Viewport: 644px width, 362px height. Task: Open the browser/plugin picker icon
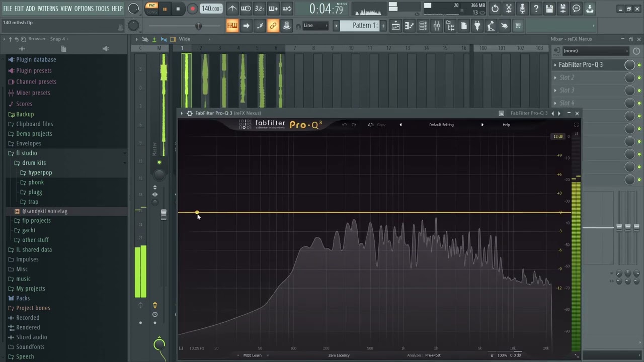pos(450,26)
